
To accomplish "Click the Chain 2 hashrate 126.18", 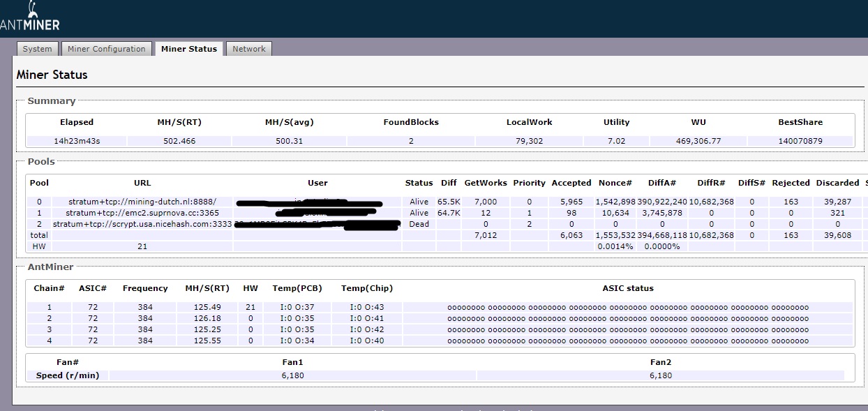I will click(208, 318).
